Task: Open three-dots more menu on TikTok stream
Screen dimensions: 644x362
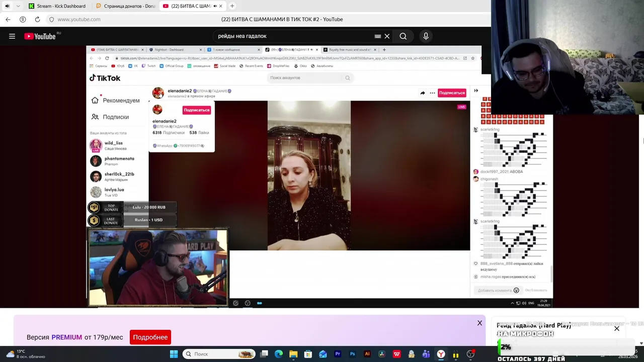Action: coord(432,93)
